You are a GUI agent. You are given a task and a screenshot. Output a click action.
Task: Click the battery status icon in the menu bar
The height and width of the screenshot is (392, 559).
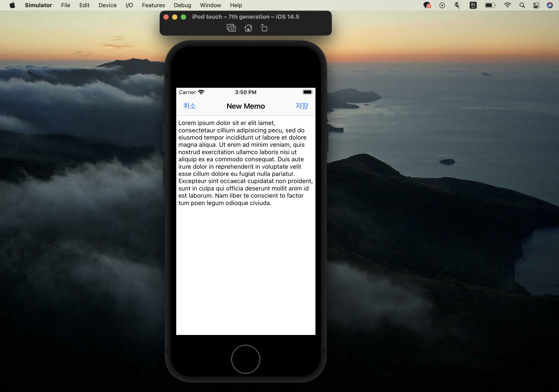[x=490, y=5]
